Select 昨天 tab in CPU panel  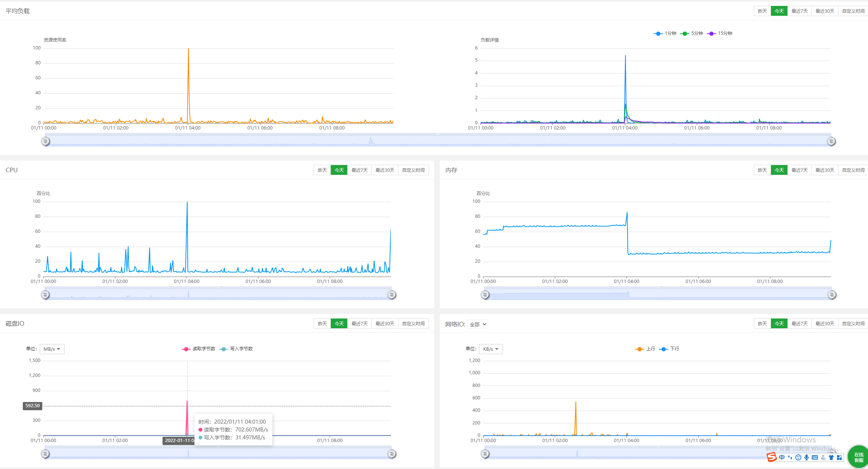(322, 170)
